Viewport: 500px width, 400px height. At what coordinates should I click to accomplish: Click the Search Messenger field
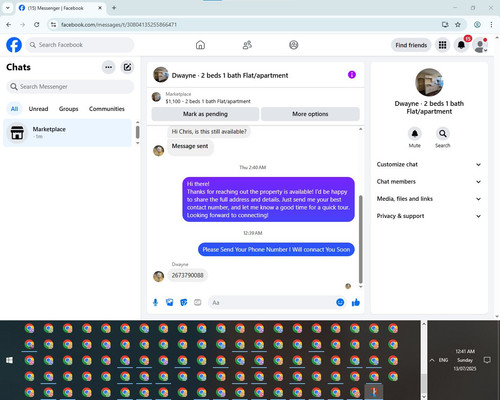pyautogui.click(x=70, y=87)
